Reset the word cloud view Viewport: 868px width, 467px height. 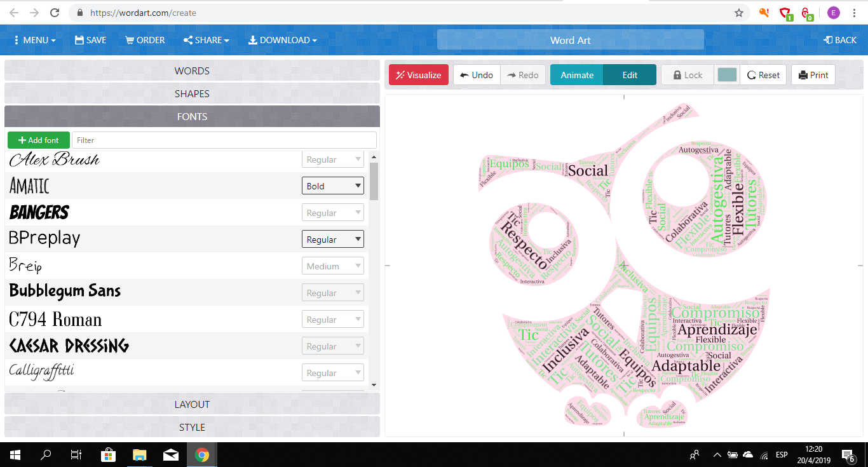(x=763, y=75)
